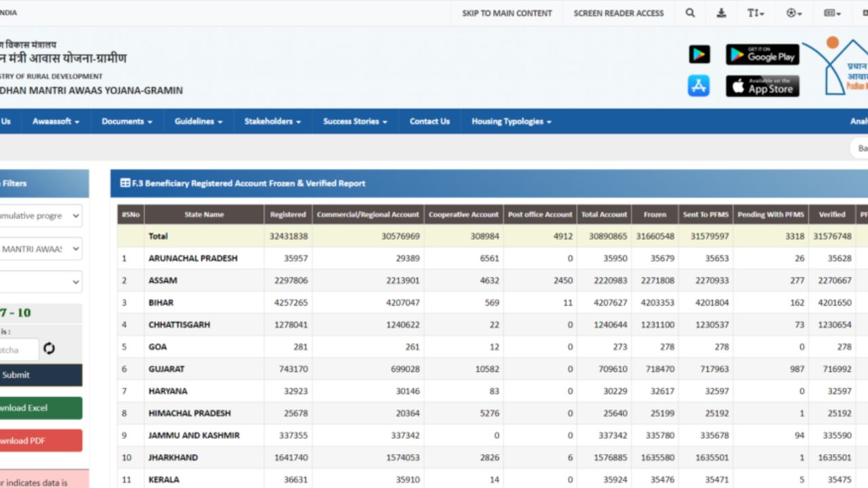This screenshot has height=488, width=868.
Task: Click the table icon beside F.3 report title
Action: (x=125, y=183)
